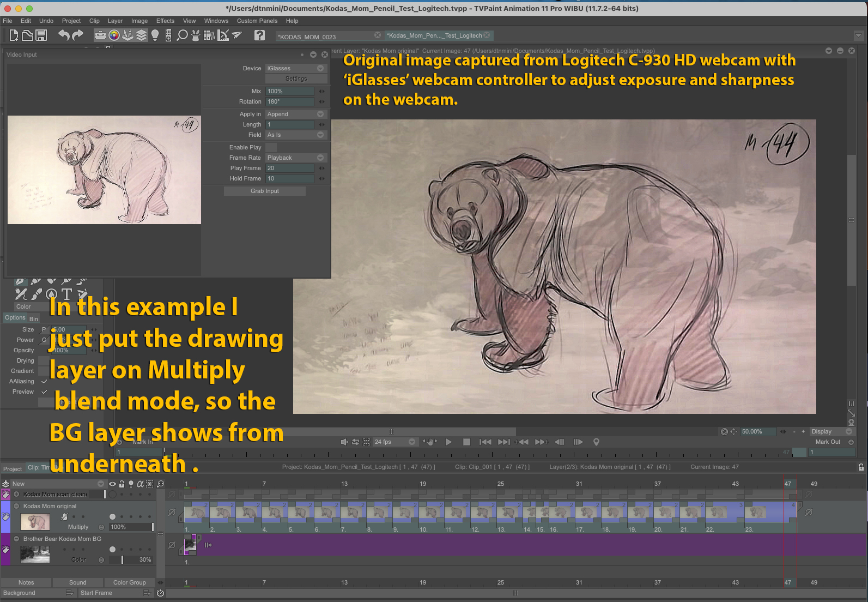Open the remote control panel icon

168,35
